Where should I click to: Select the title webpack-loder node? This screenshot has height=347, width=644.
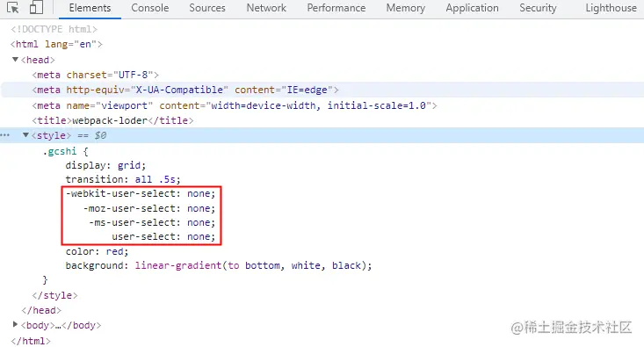(113, 120)
